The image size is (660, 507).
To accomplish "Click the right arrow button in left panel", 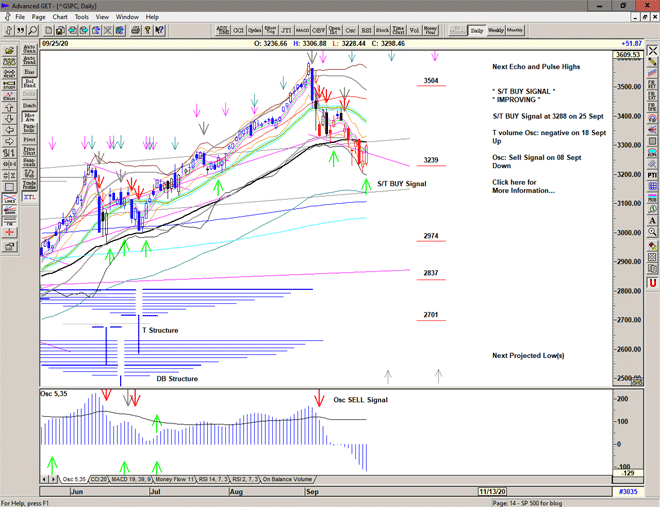I will click(9, 142).
